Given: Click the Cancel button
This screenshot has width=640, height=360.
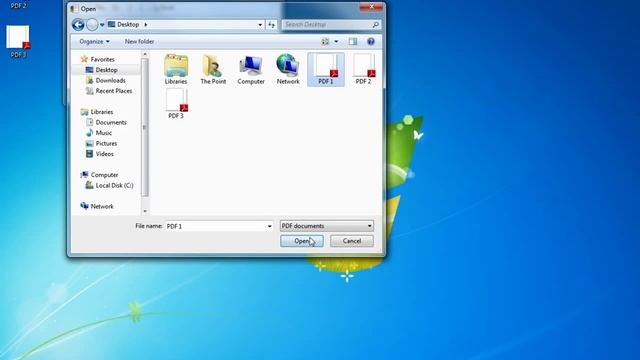Looking at the screenshot, I should click(x=352, y=241).
